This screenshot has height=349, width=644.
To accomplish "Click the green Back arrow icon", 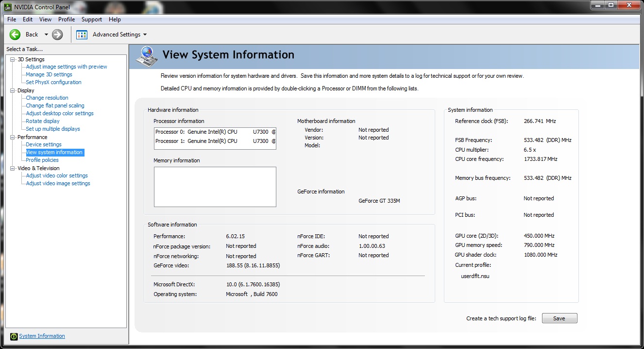I will (15, 35).
